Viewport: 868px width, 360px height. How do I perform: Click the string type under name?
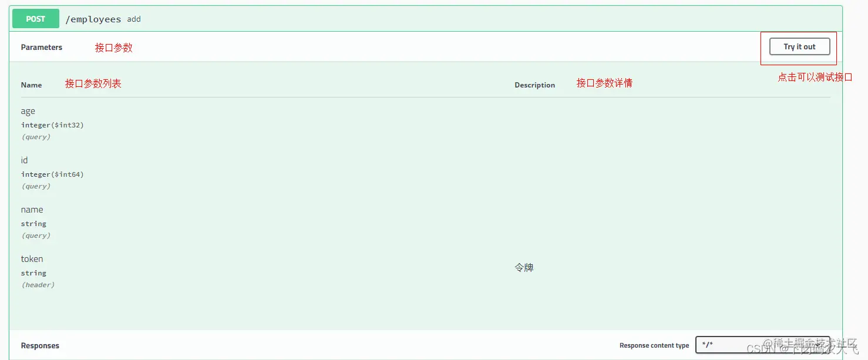coord(33,224)
